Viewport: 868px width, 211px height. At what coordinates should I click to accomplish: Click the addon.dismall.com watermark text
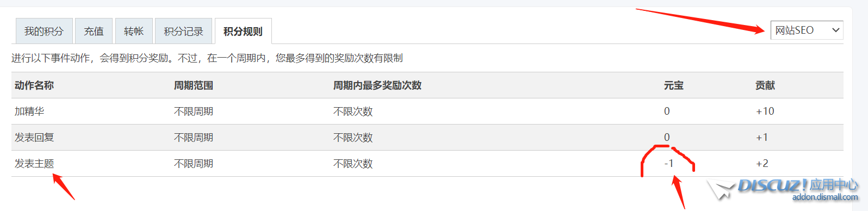tap(825, 197)
